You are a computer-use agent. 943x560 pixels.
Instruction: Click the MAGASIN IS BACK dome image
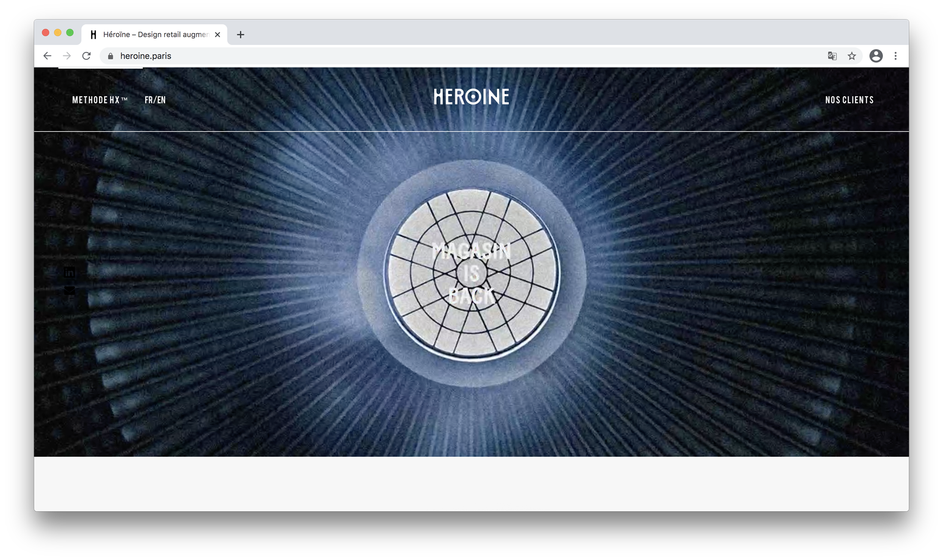click(x=471, y=273)
